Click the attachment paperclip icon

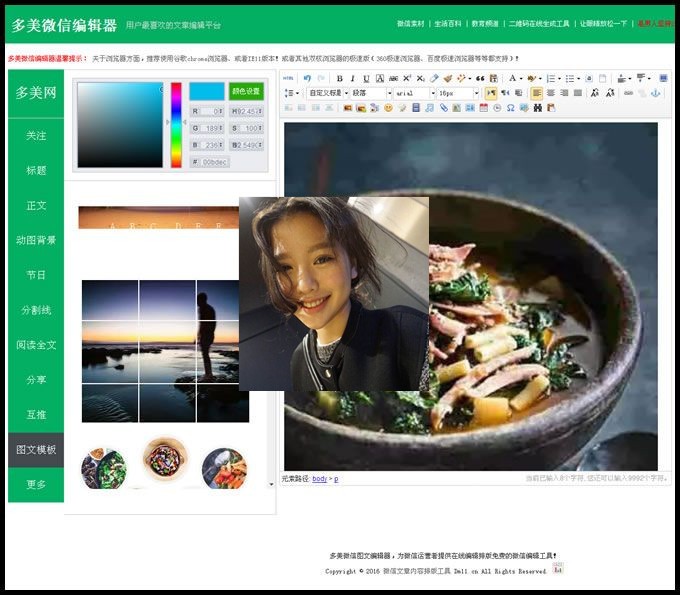pyautogui.click(x=443, y=108)
